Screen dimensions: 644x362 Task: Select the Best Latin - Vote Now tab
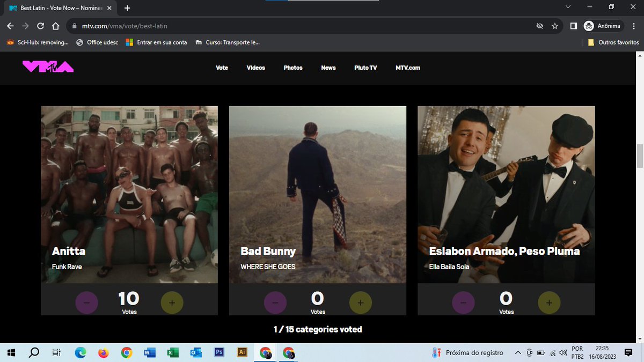61,8
